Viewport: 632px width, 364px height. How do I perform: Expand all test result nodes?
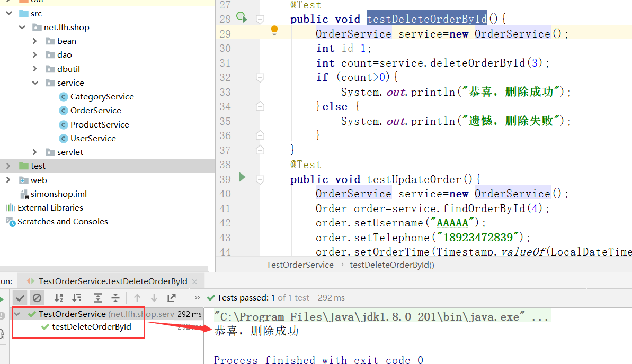97,298
